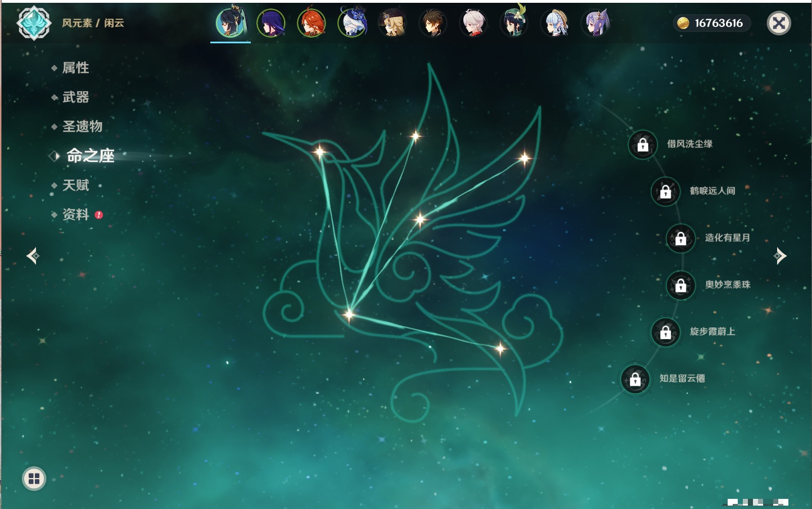Switch to Navia's blonde avatar with black hat
This screenshot has width=812, height=509.
tap(393, 24)
